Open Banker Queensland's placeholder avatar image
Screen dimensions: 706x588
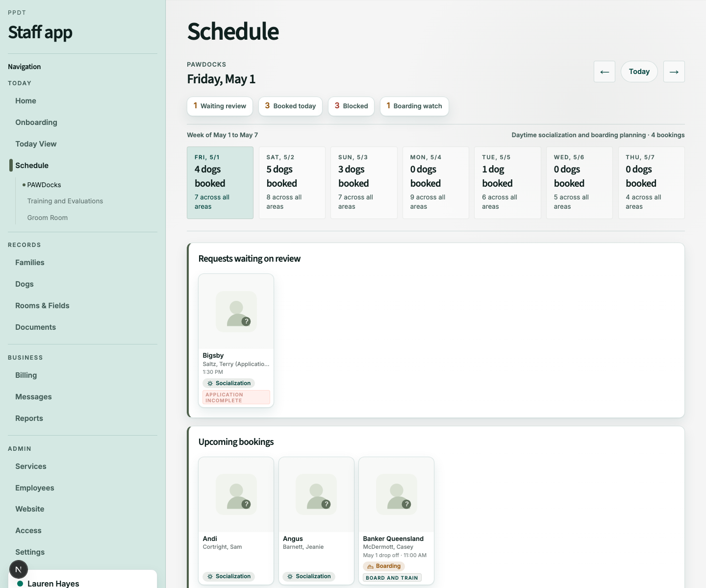pos(397,494)
